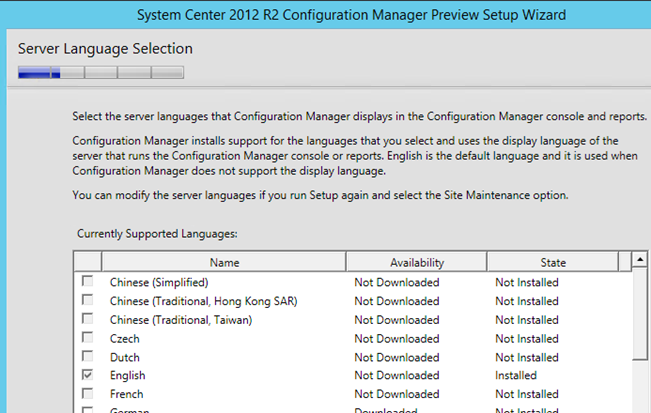Click the 'Server Language Selection' heading
This screenshot has height=413, width=651.
coord(105,49)
